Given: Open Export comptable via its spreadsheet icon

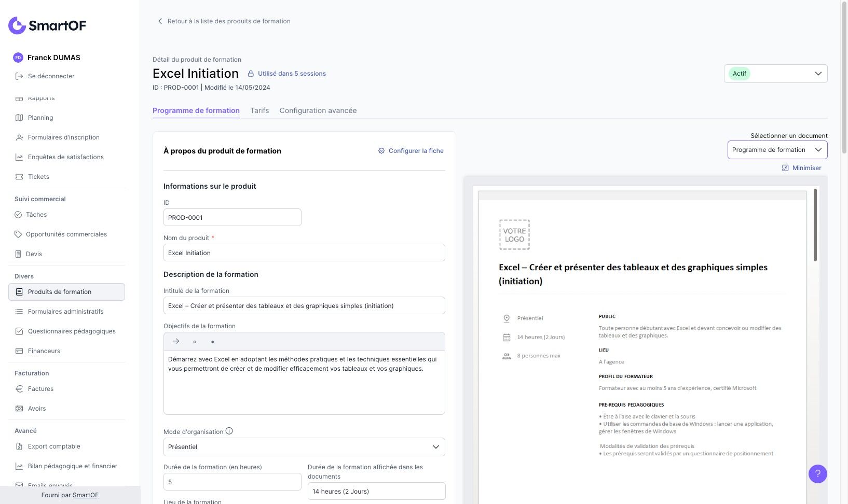Looking at the screenshot, I should pos(19,446).
